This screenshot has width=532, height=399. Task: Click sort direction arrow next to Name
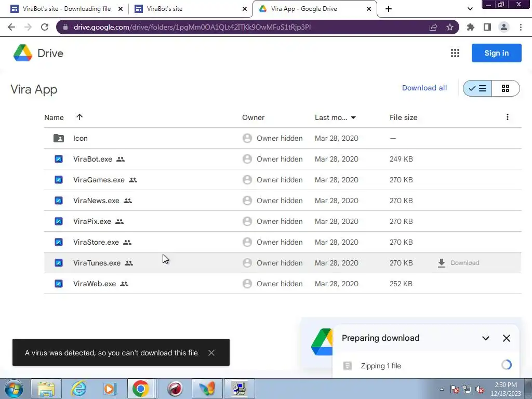[x=79, y=117]
